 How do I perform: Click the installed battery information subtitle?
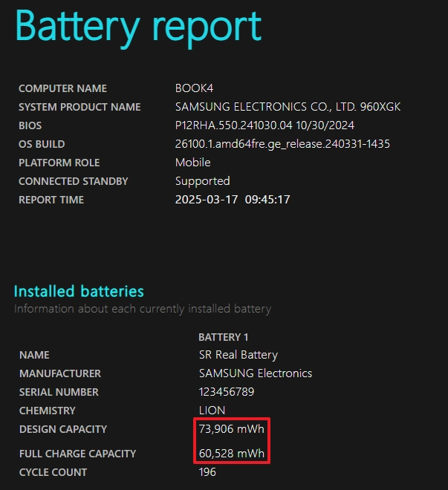pyautogui.click(x=143, y=309)
